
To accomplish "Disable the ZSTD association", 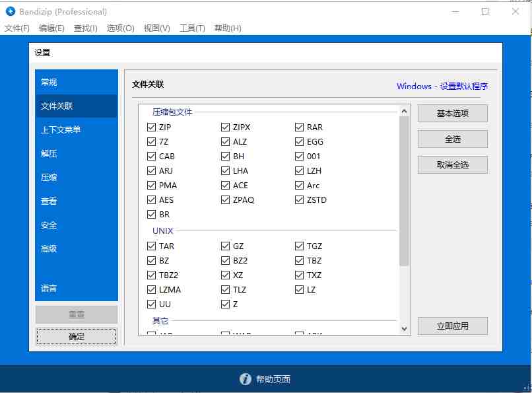I will (x=300, y=199).
